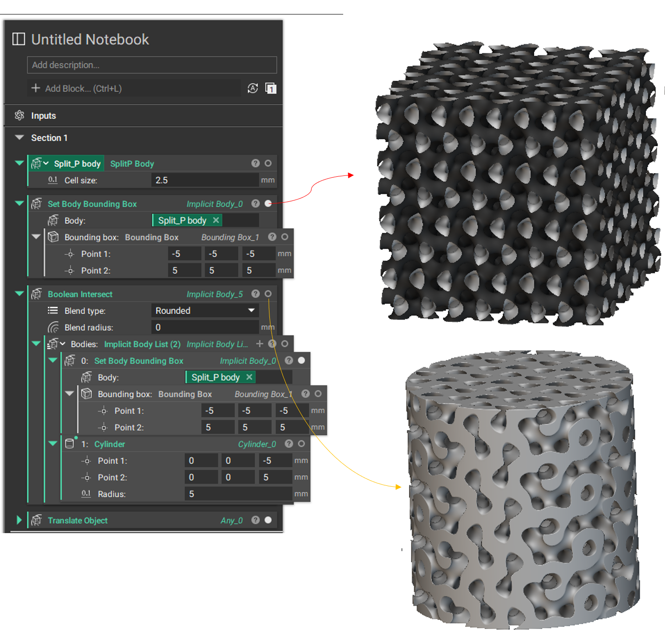Collapse the Section 1 group
Viewport: 665px width, 644px height.
click(x=19, y=137)
